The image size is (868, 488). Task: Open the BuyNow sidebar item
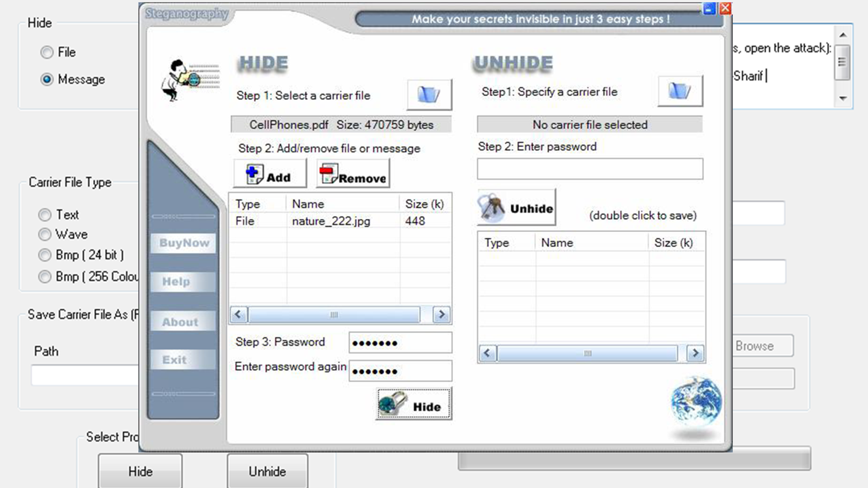point(184,243)
